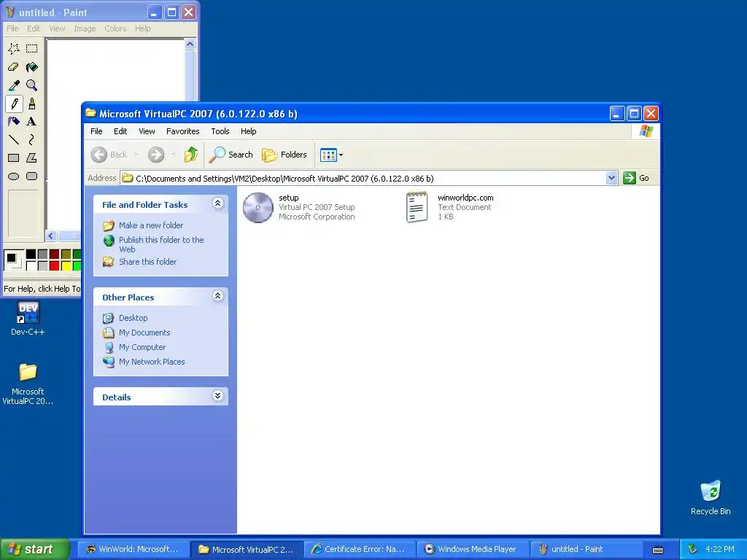Open Search pane in Explorer toolbar

(x=231, y=155)
